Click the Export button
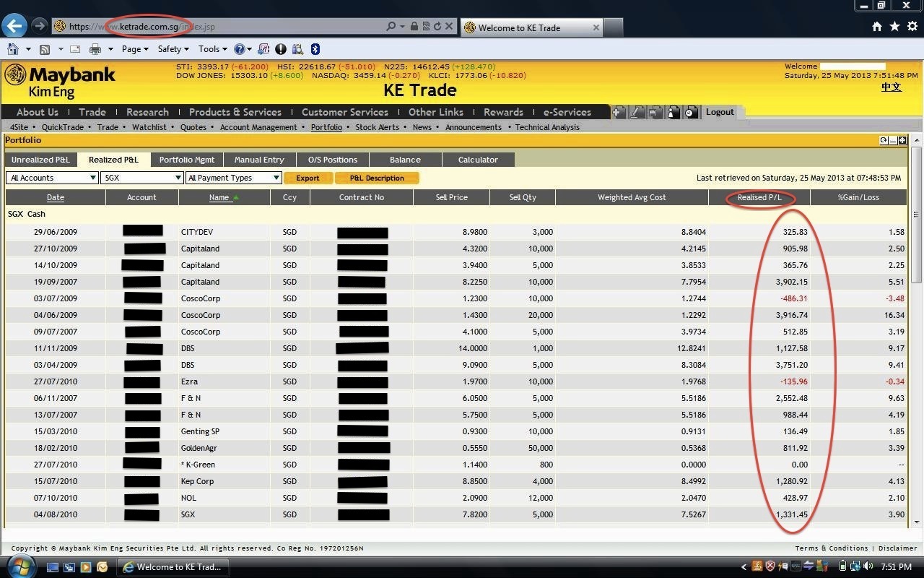The height and width of the screenshot is (578, 924). [308, 178]
